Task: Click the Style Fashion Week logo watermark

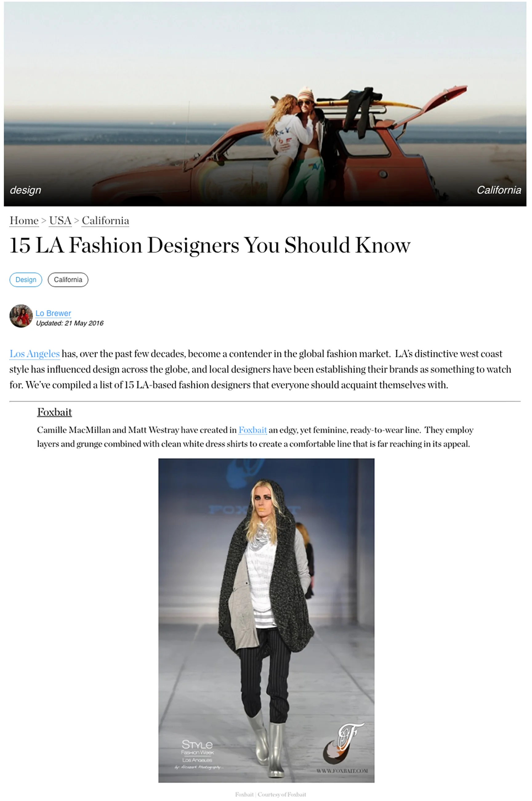Action: (198, 754)
